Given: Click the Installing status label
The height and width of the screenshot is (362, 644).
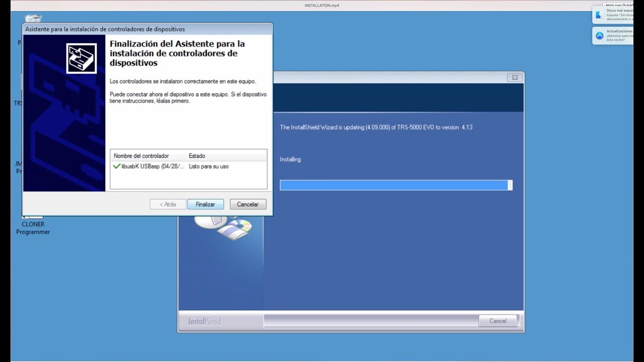Looking at the screenshot, I should coord(290,159).
